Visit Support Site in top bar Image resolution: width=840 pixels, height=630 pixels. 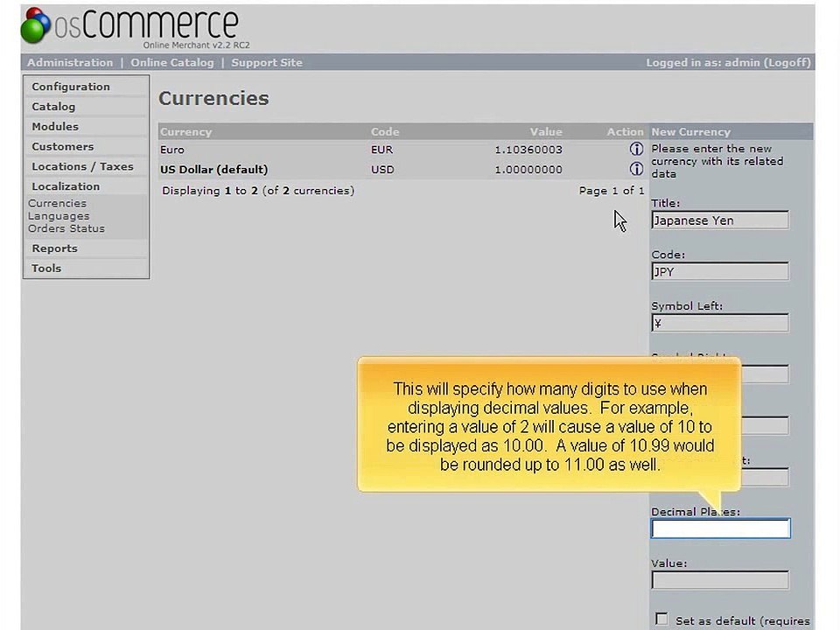click(x=267, y=62)
